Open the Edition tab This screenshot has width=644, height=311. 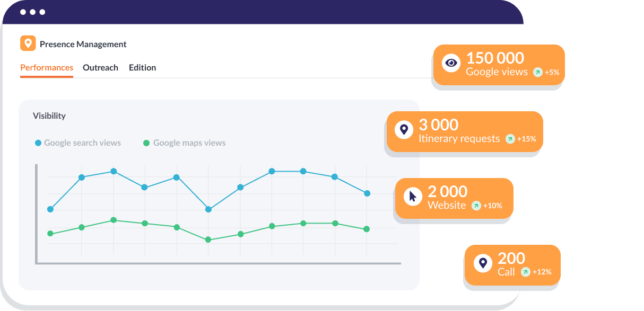[x=142, y=67]
